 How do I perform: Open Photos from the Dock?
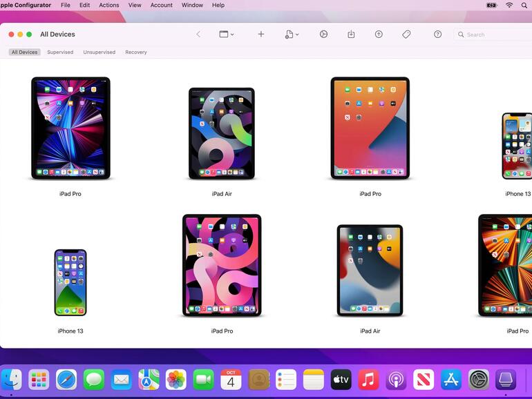tap(175, 380)
